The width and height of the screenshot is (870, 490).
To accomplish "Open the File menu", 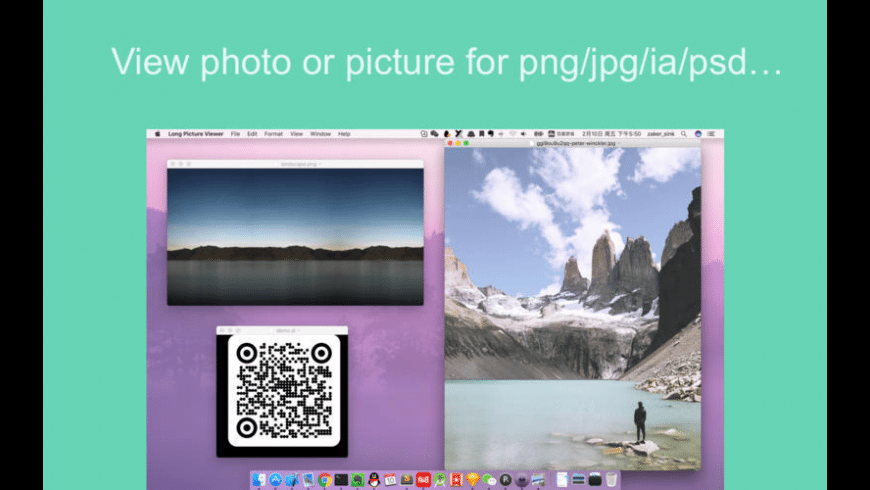I will 235,134.
